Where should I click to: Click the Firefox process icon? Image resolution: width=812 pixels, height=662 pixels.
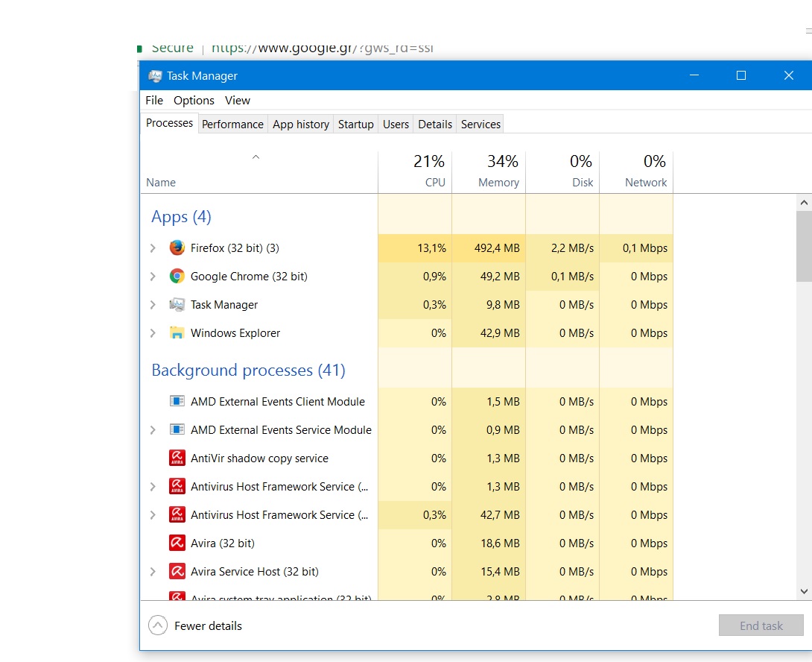(177, 248)
